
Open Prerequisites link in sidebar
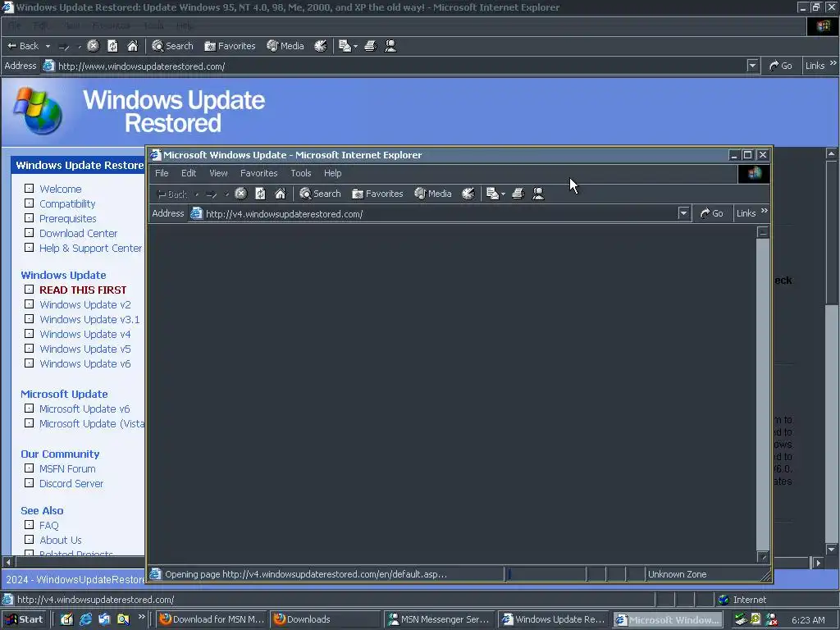tap(68, 218)
